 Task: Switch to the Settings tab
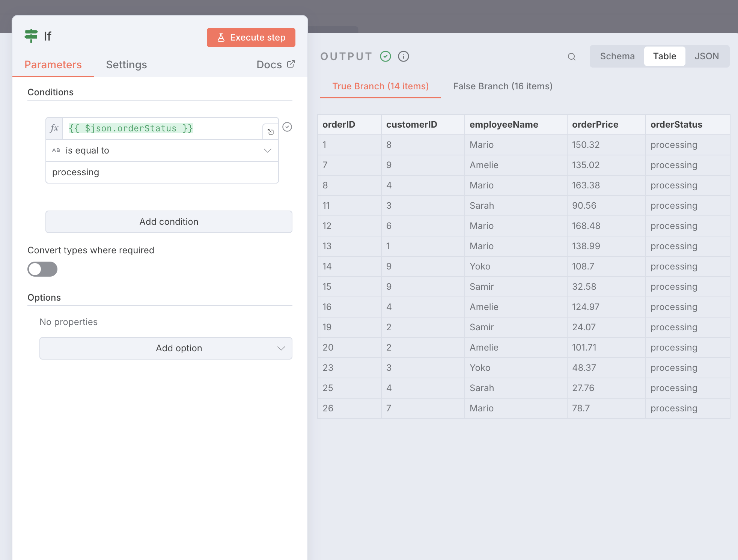coord(127,65)
